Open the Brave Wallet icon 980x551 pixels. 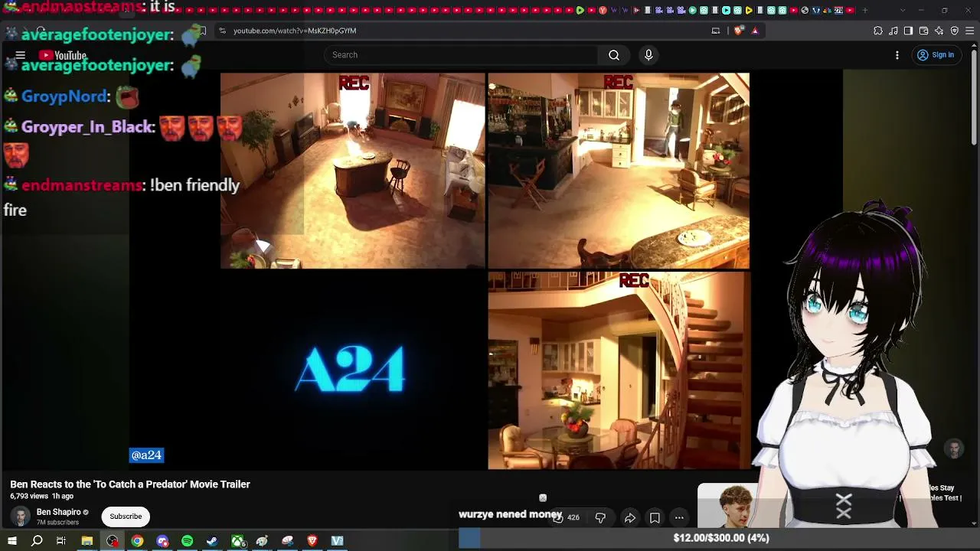click(923, 31)
